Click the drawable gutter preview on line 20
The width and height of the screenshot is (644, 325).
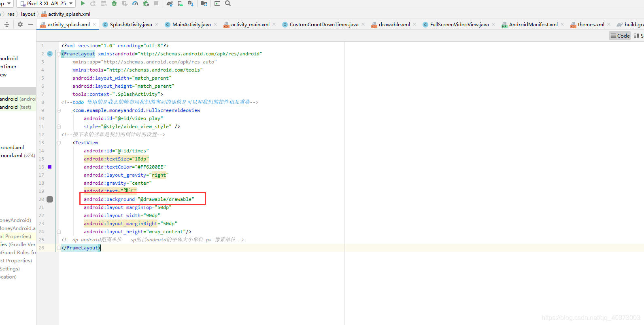[x=50, y=199]
